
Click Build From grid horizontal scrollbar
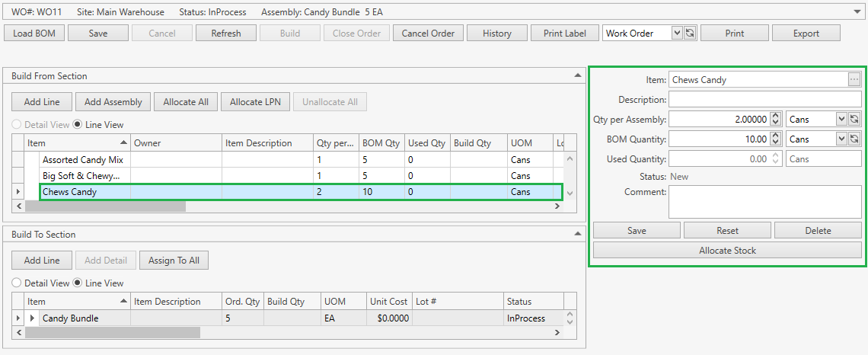[x=105, y=206]
